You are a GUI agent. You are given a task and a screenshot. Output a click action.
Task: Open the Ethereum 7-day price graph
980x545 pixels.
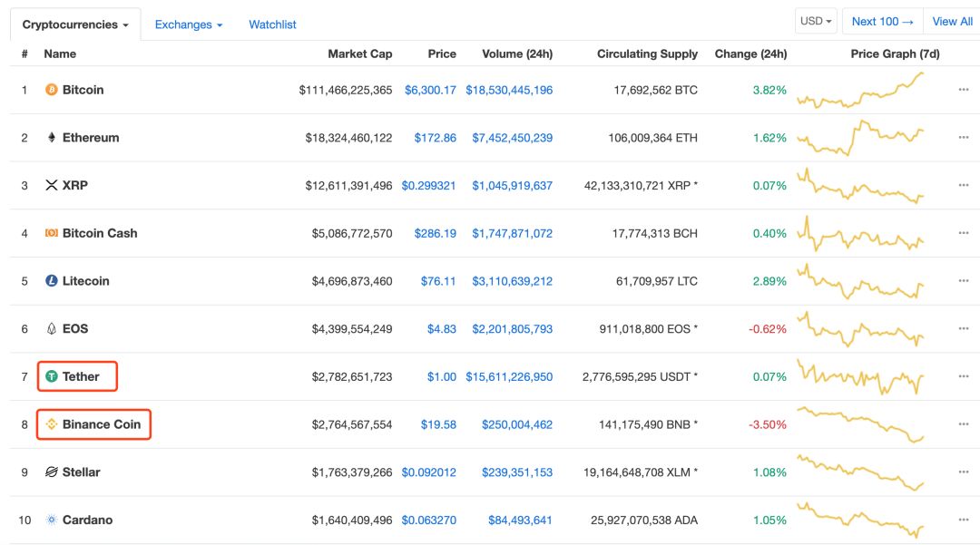point(860,138)
